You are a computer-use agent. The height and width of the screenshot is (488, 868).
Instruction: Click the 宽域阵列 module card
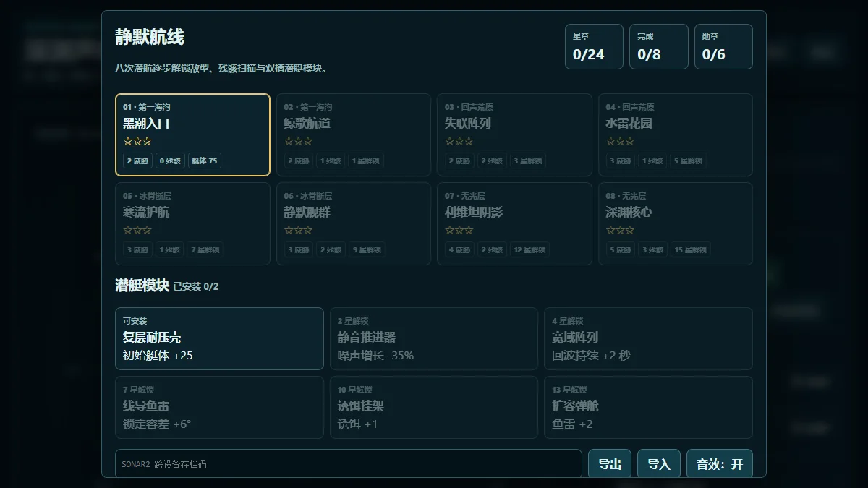point(648,338)
